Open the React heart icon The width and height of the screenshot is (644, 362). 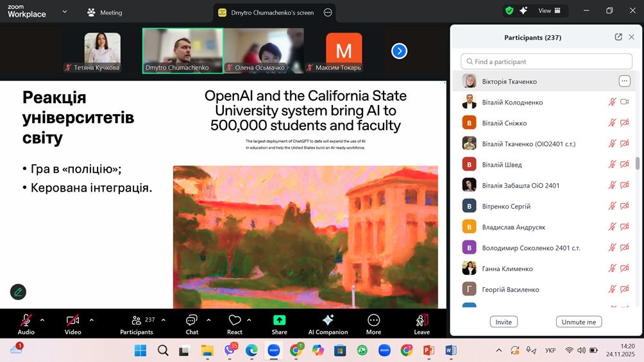(235, 320)
